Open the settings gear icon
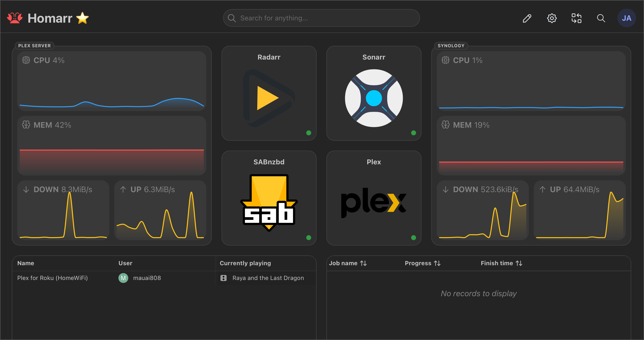644x340 pixels. pos(552,18)
